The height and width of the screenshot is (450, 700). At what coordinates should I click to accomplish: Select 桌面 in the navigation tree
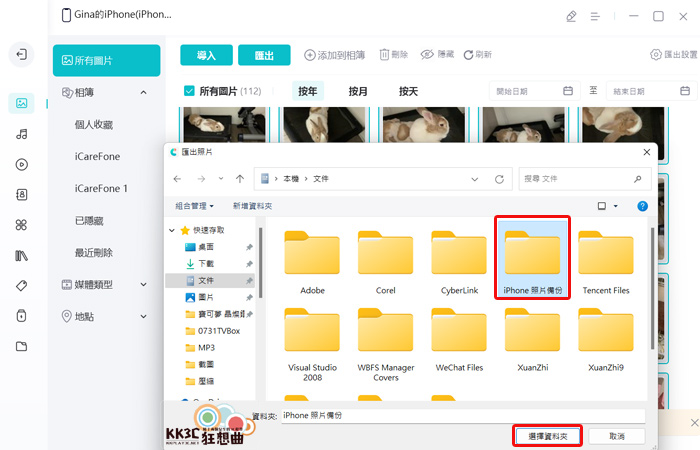click(206, 247)
